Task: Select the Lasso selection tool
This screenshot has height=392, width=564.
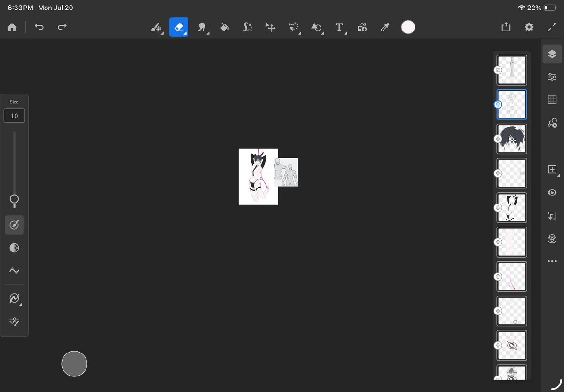Action: 293,27
